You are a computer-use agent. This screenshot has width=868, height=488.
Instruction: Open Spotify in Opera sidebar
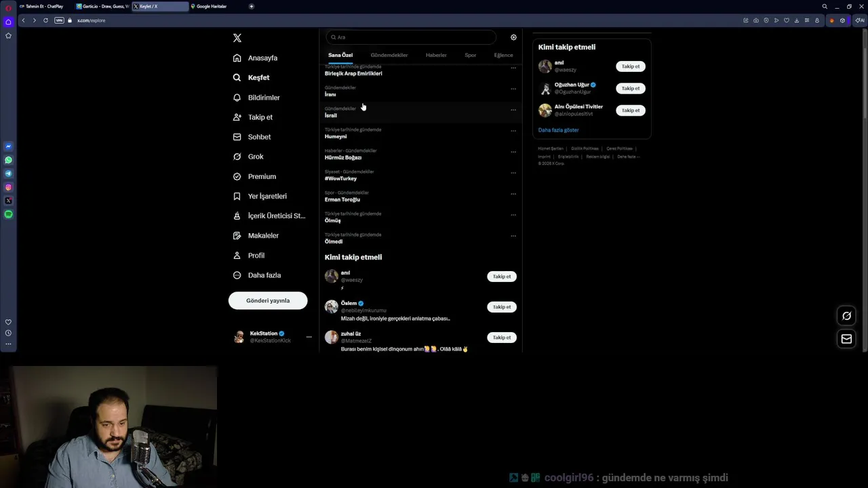[x=8, y=214]
